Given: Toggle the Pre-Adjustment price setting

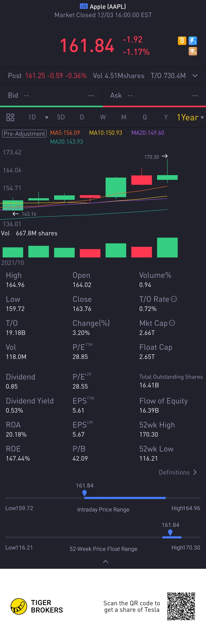Looking at the screenshot, I should point(24,133).
